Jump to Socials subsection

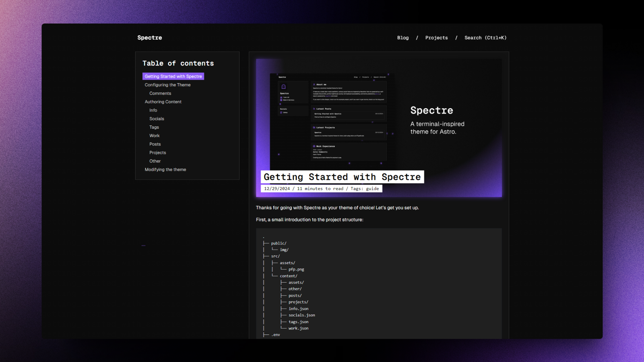pyautogui.click(x=157, y=119)
